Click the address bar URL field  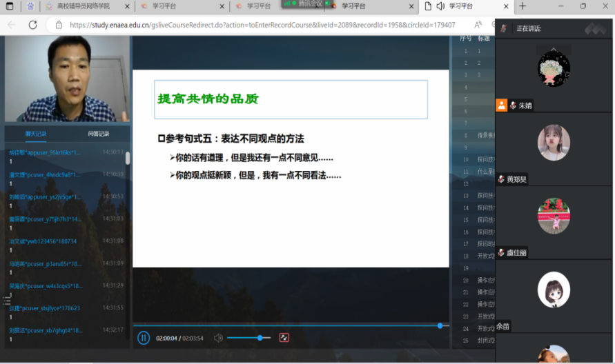tap(262, 25)
